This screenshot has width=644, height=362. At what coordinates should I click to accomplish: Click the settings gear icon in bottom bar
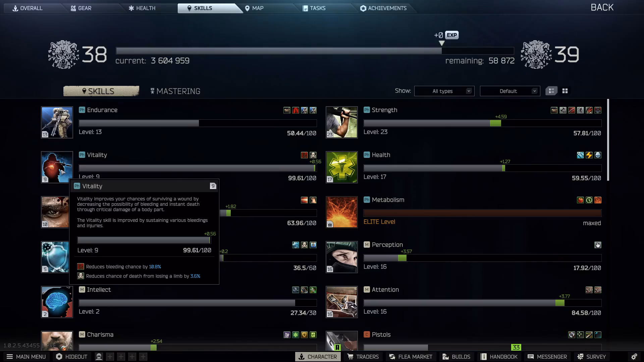coord(634,357)
